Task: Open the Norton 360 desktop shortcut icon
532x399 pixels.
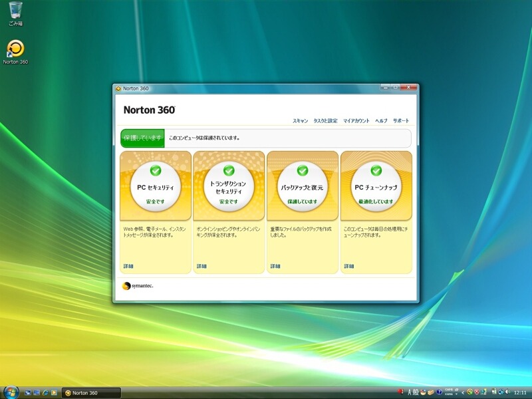Action: point(15,52)
